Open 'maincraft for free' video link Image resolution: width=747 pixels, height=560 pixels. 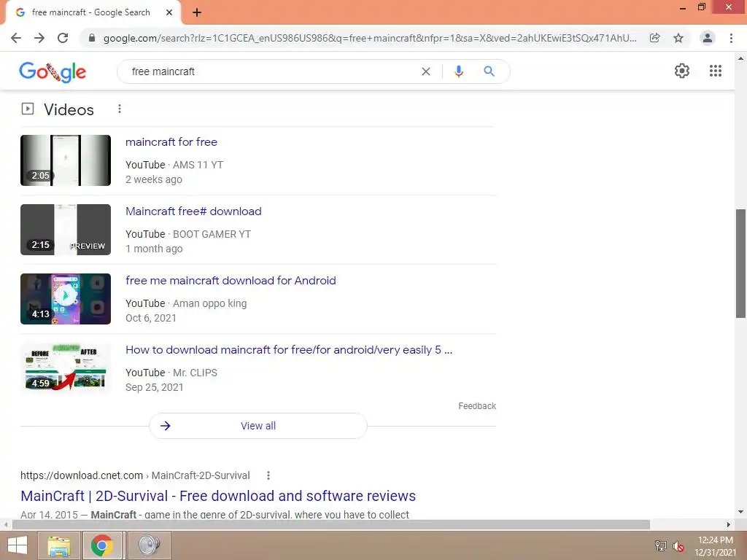[x=171, y=142]
